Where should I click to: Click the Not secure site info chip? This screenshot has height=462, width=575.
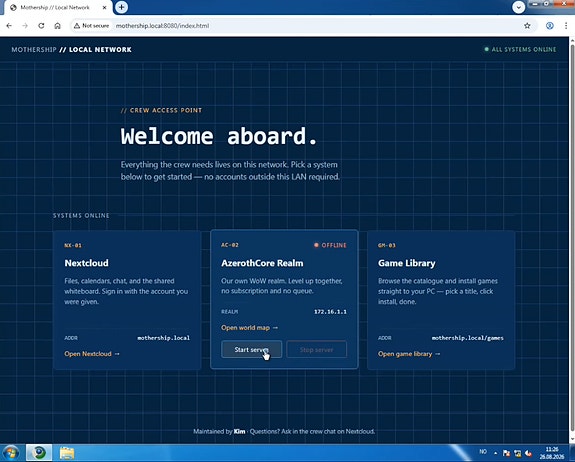pos(92,26)
